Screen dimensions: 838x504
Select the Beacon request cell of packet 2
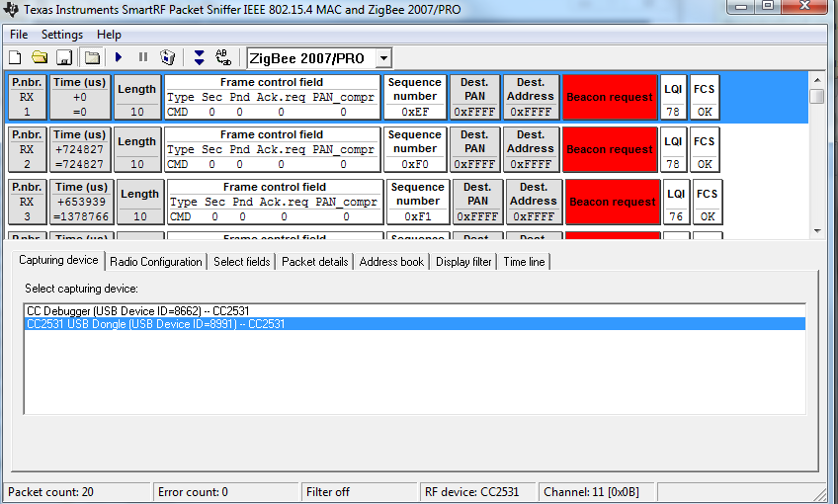[610, 149]
